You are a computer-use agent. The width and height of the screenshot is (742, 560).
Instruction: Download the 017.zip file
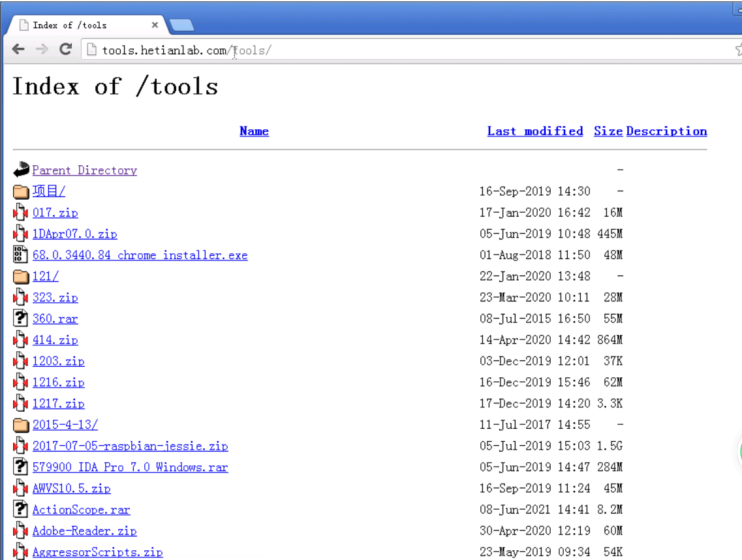tap(55, 213)
